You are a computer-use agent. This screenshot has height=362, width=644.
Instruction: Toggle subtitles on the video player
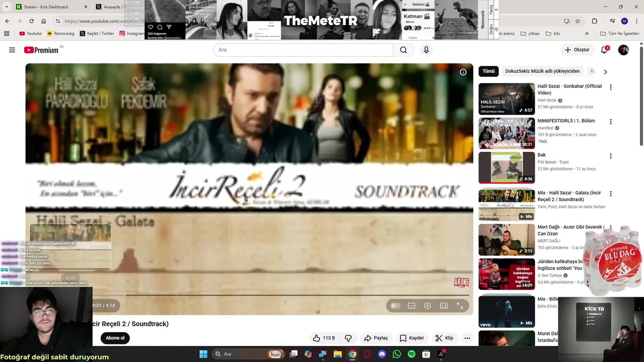[x=412, y=306]
